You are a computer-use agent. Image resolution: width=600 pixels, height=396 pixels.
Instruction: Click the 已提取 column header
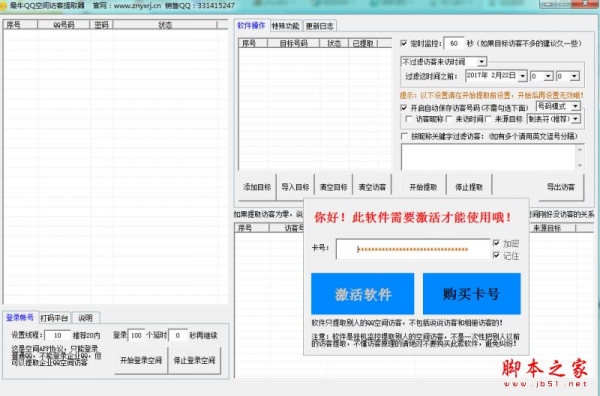coord(363,43)
